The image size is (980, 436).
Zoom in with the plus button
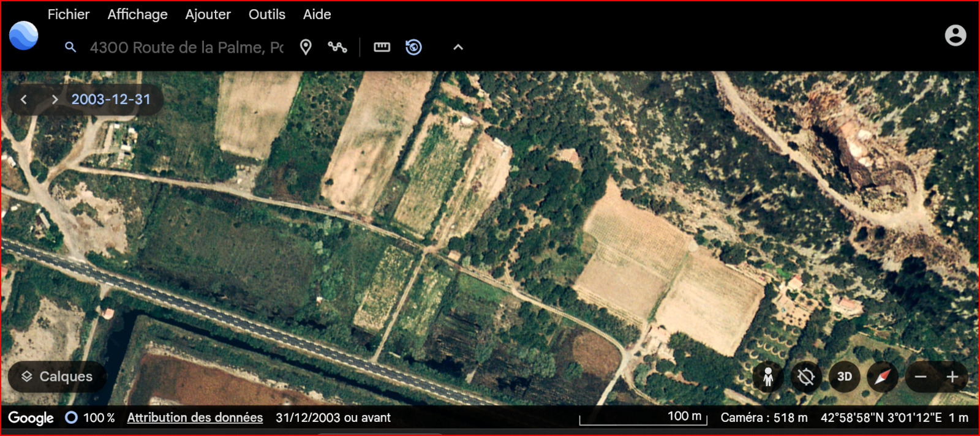[952, 377]
